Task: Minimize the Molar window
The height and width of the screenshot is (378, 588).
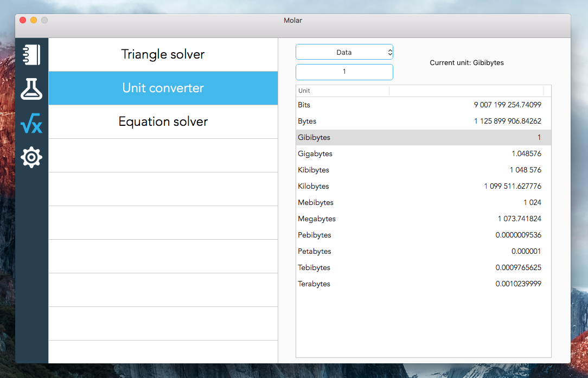Action: coord(34,20)
